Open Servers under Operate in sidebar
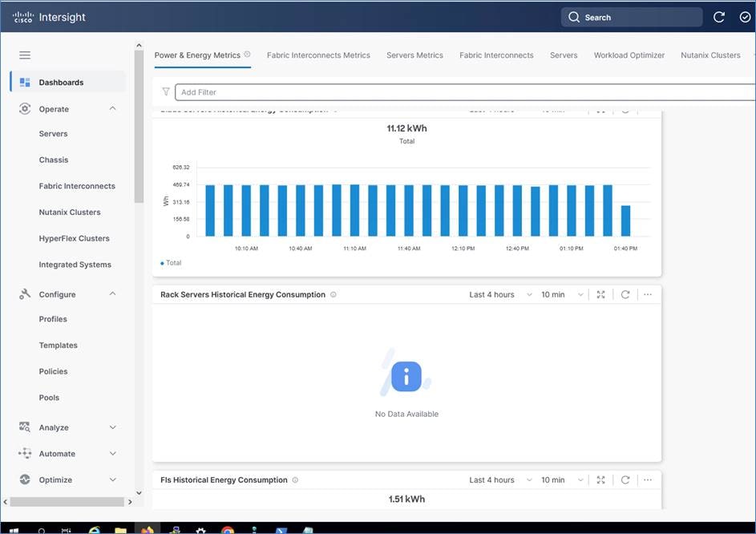The height and width of the screenshot is (534, 756). click(53, 134)
